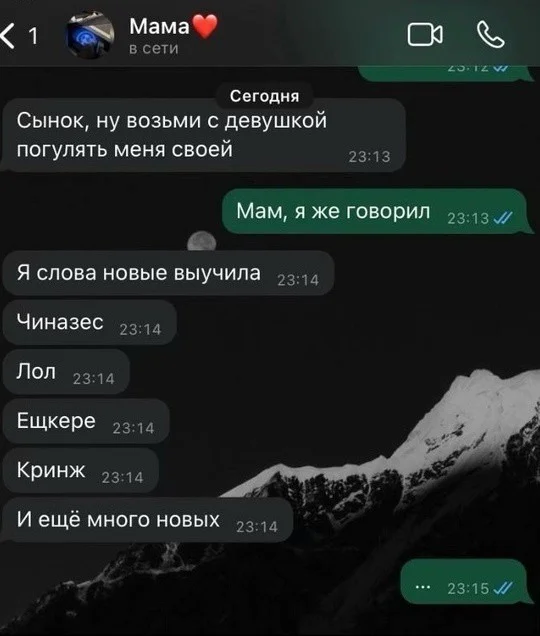The width and height of the screenshot is (540, 636).
Task: Start a video call with Мама
Action: (425, 34)
